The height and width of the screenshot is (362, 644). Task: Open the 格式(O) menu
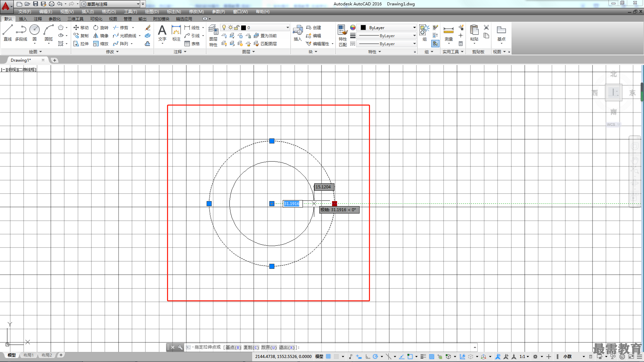[109, 11]
